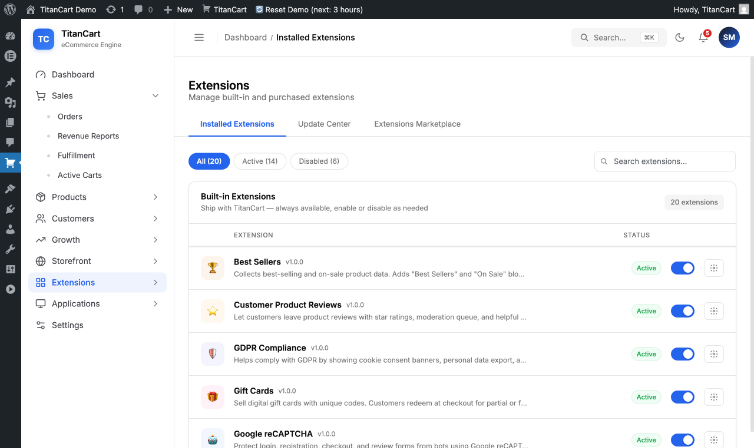Screen dimensions: 754x448
Task: Click the TC TitanCart logo
Action: pyautogui.click(x=43, y=39)
